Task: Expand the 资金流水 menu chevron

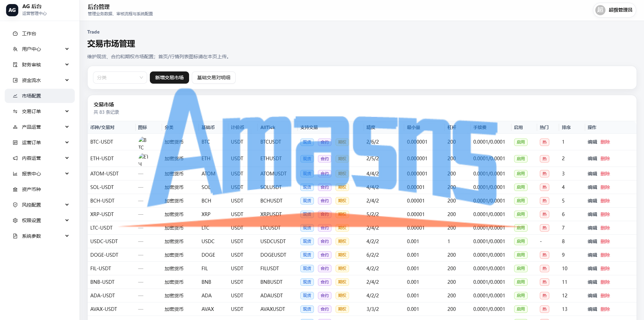Action: 67,80
